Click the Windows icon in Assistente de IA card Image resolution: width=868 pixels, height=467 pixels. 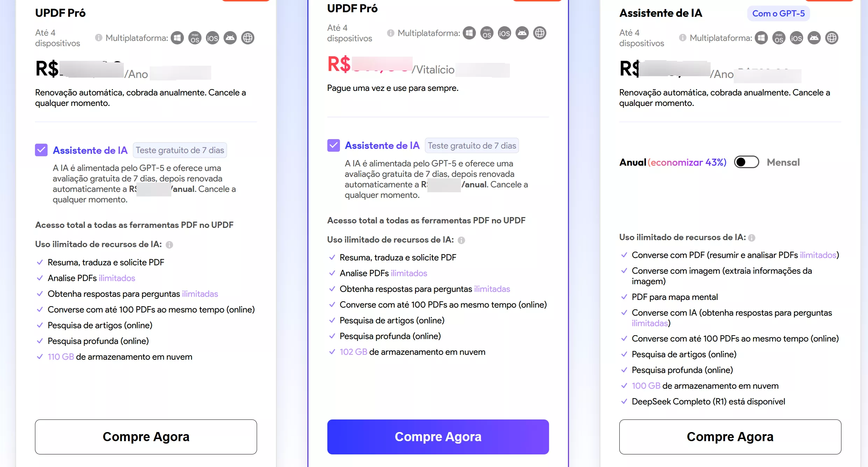click(761, 38)
